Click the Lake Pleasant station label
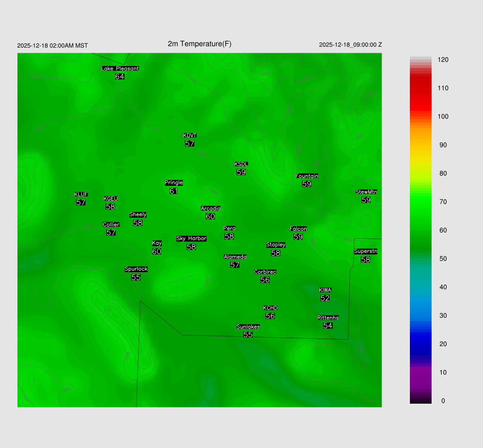The image size is (483, 448). pos(120,68)
